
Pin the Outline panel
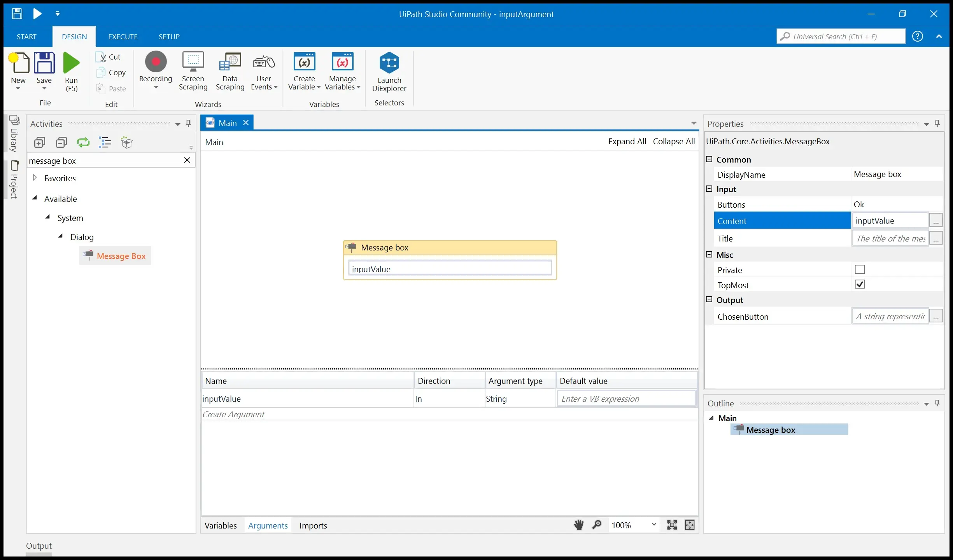pyautogui.click(x=937, y=403)
